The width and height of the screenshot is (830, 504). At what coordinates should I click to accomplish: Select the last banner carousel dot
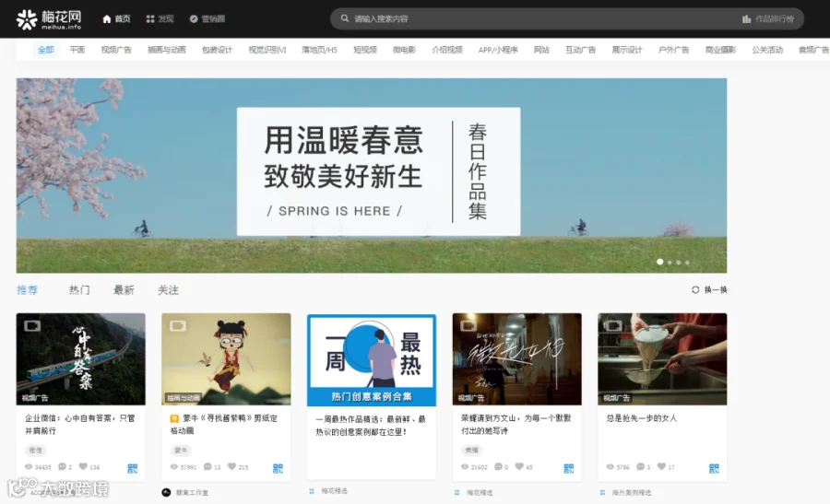coord(687,263)
